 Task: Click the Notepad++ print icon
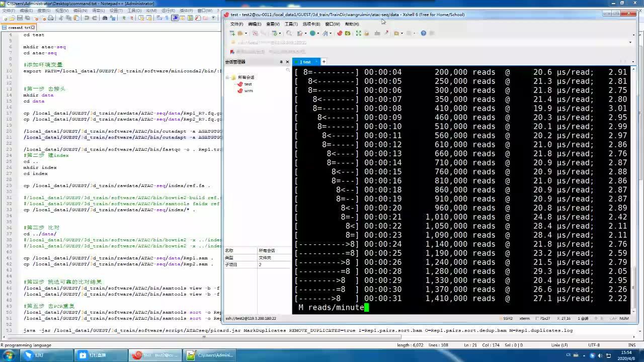[x=51, y=18]
